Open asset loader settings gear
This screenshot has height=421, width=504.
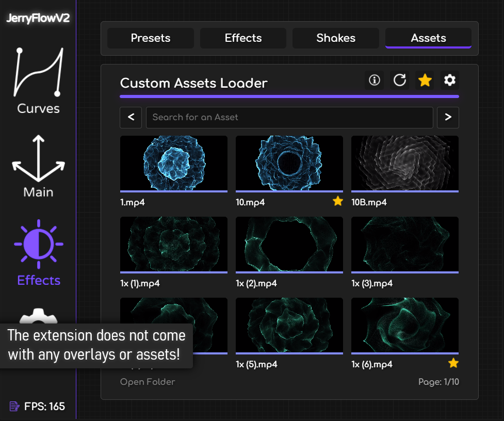(450, 80)
